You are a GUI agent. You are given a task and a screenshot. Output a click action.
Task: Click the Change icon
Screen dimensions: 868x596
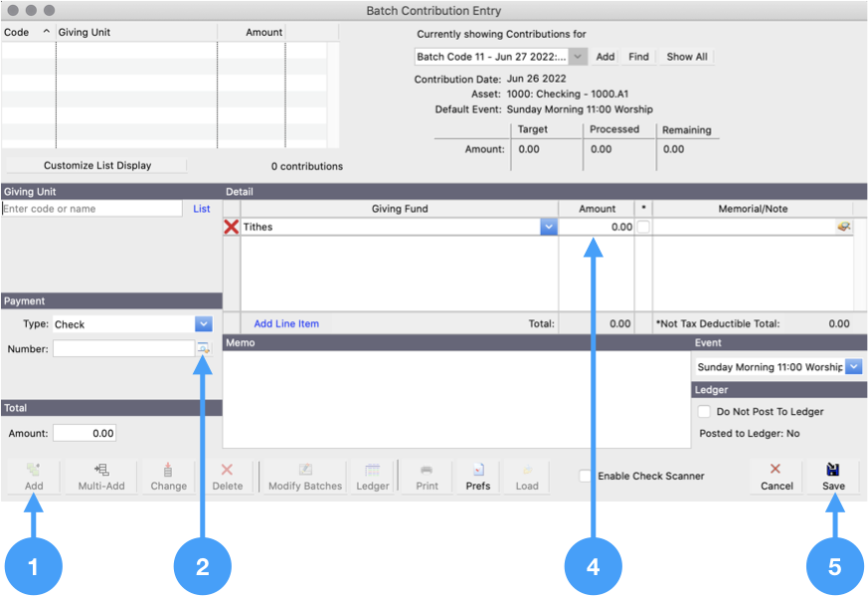point(167,476)
